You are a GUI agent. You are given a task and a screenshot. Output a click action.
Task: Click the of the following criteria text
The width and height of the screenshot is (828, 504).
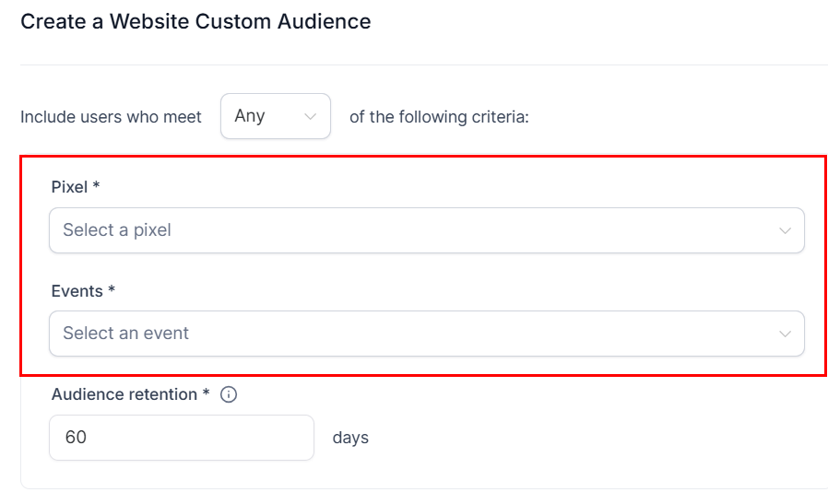(439, 117)
